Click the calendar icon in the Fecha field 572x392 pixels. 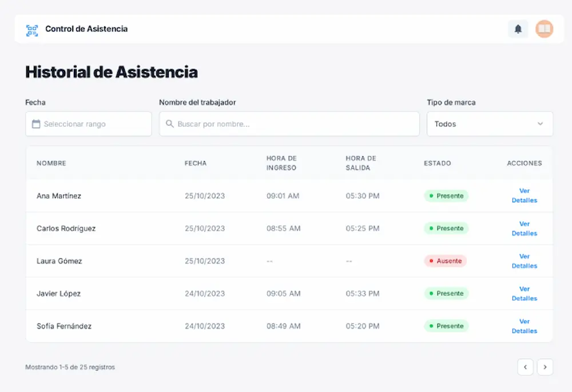(35, 123)
